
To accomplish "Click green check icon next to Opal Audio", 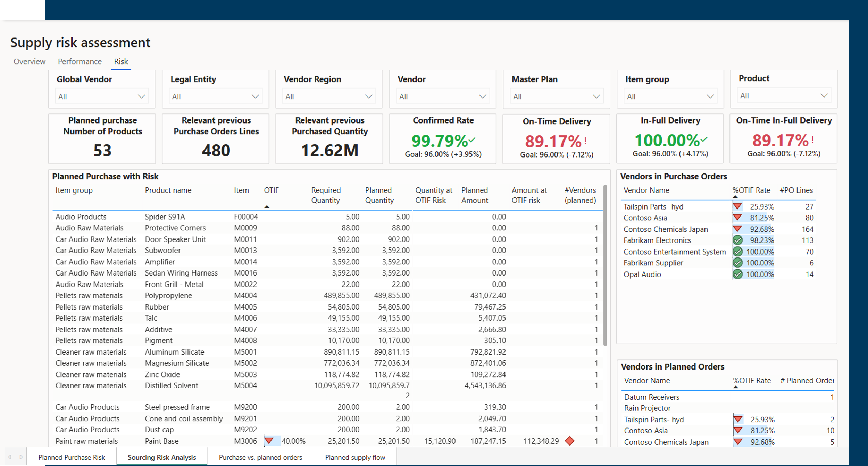I will tap(737, 274).
